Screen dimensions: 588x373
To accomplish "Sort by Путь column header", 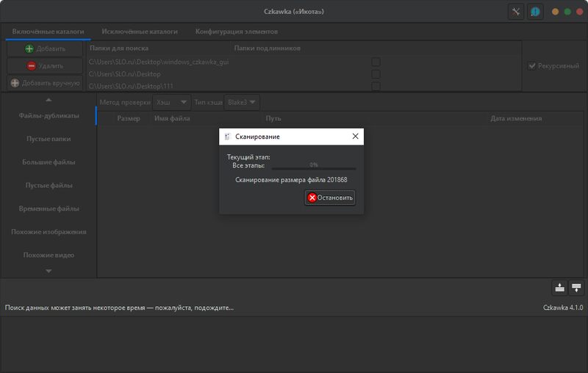I will [273, 118].
